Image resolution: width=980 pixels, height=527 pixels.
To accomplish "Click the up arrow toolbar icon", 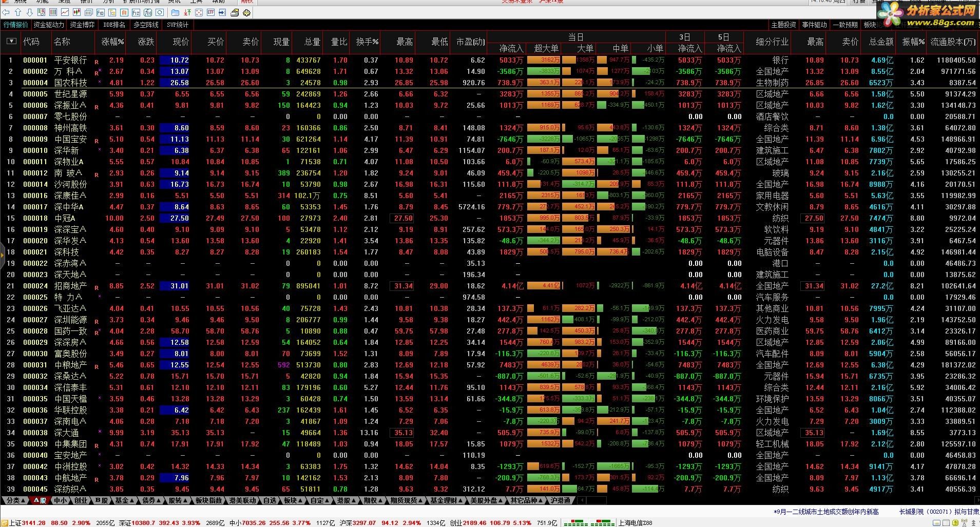I will coord(18,12).
